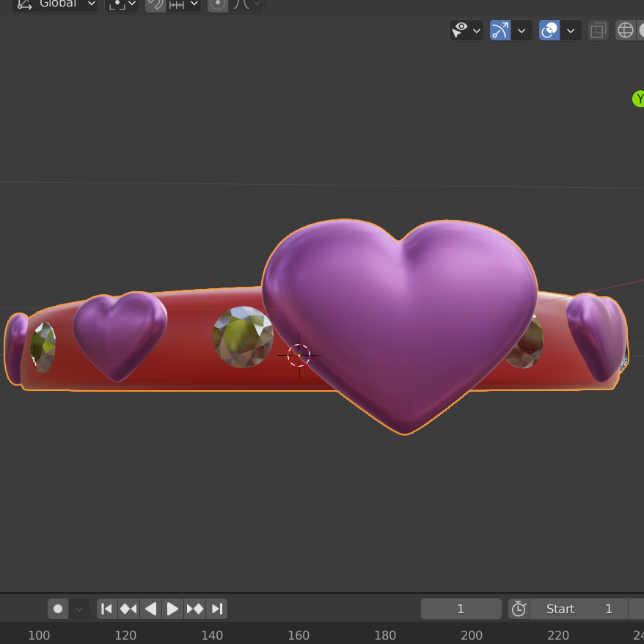Click frame 120 on the timeline ruler

pyautogui.click(x=125, y=635)
